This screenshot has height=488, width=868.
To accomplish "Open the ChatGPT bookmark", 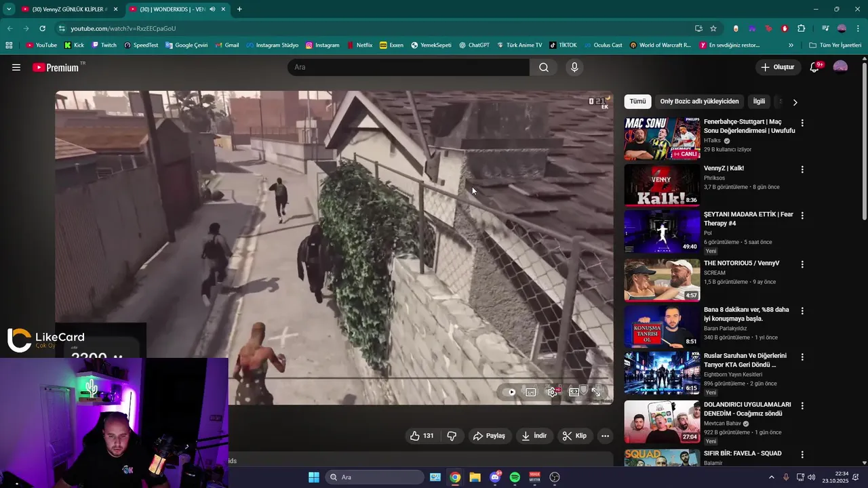I will click(x=474, y=45).
